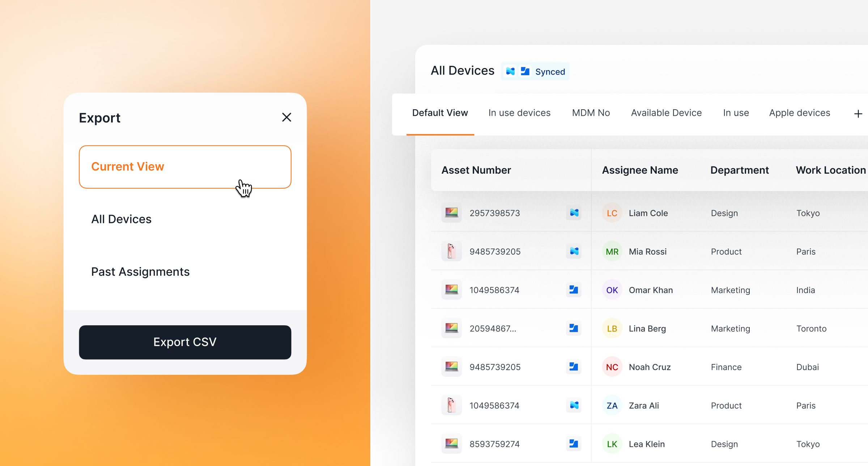
Task: Go to Available Device tab
Action: click(666, 113)
